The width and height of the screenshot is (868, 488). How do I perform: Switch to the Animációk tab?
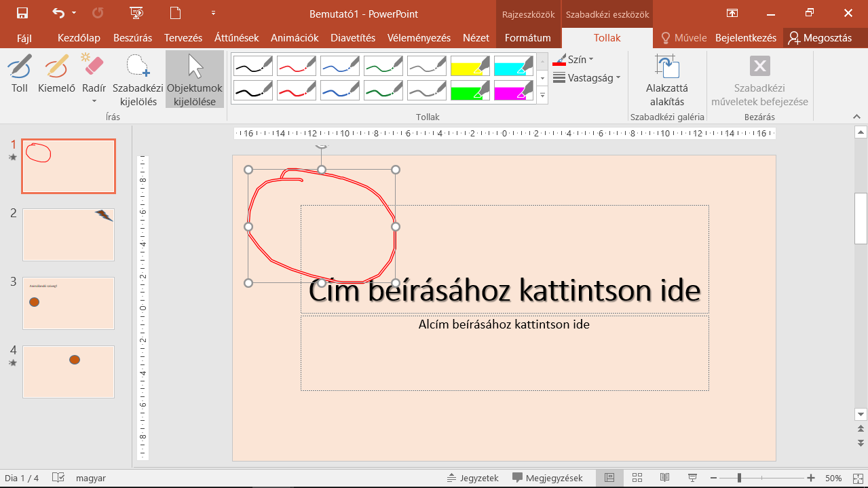pyautogui.click(x=294, y=38)
